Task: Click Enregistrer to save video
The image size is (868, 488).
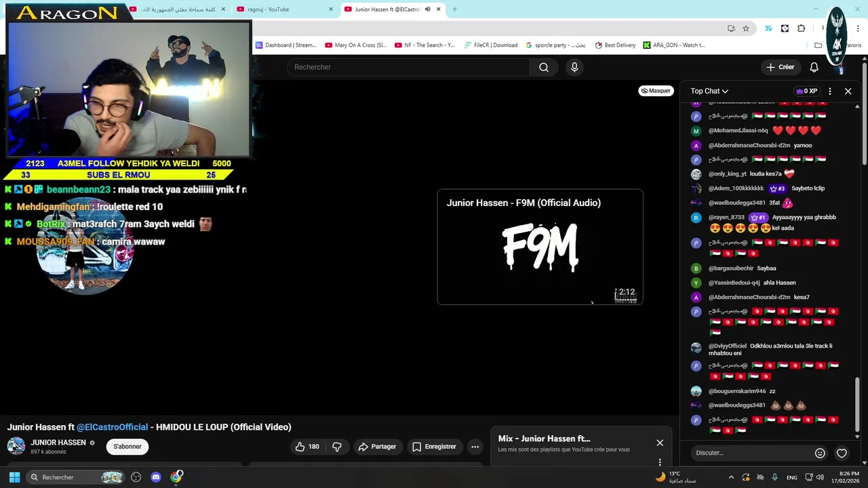Action: (434, 447)
